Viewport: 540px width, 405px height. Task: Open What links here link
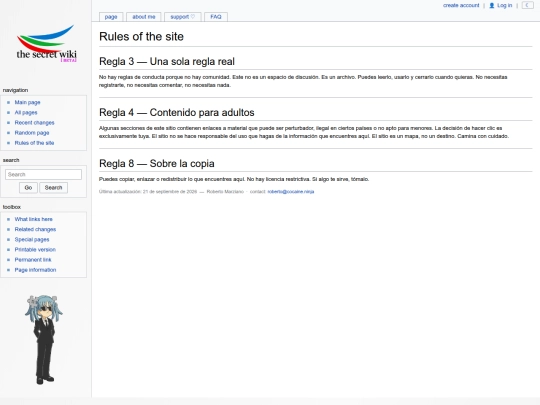(x=34, y=219)
